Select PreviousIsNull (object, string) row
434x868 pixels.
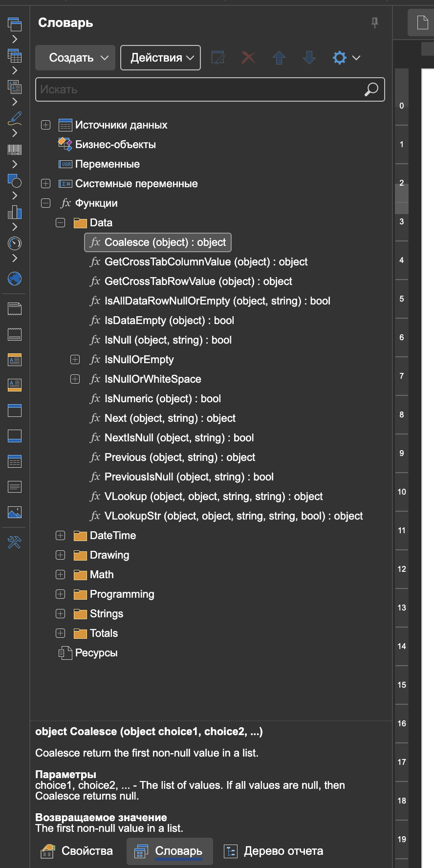tap(181, 477)
